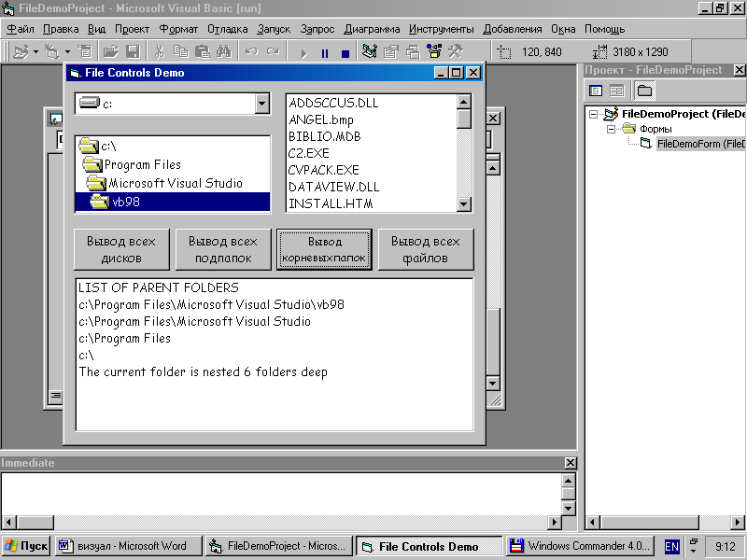Image resolution: width=747 pixels, height=560 pixels.
Task: Open the Инструменты menu
Action: coord(441,29)
